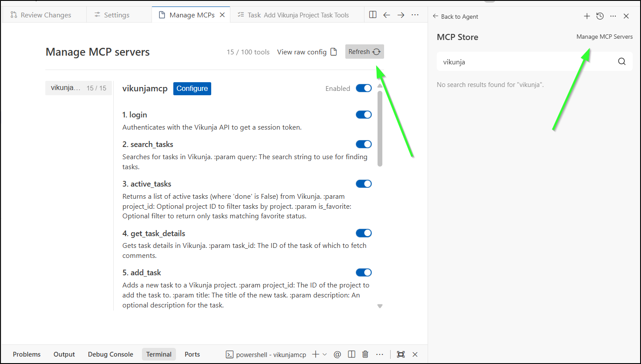Open chat history clock icon
The height and width of the screenshot is (364, 641).
coord(600,16)
